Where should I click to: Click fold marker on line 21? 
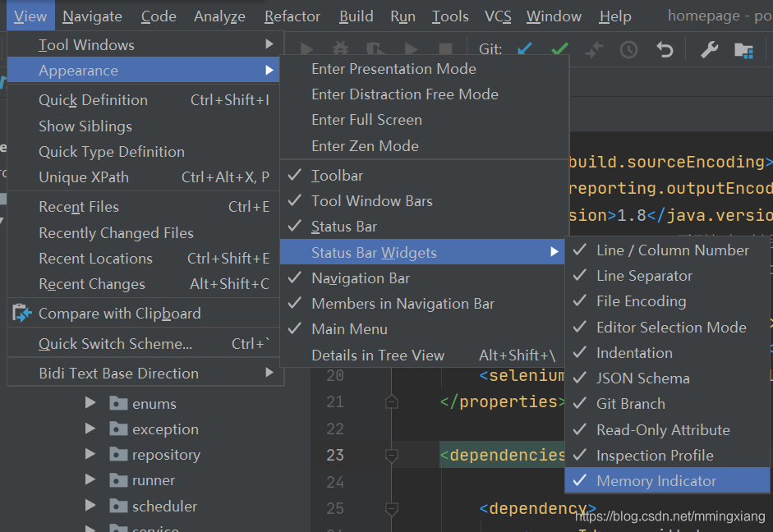(x=392, y=402)
